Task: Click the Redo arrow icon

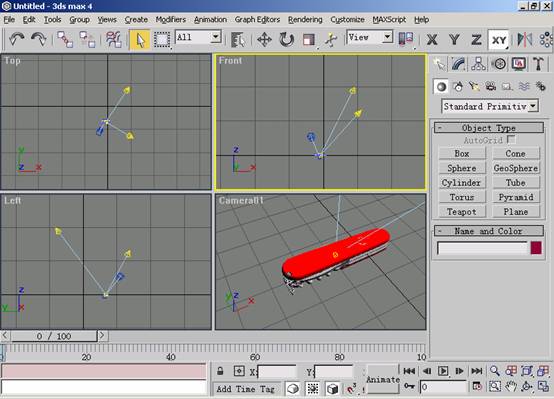Action: [x=39, y=39]
